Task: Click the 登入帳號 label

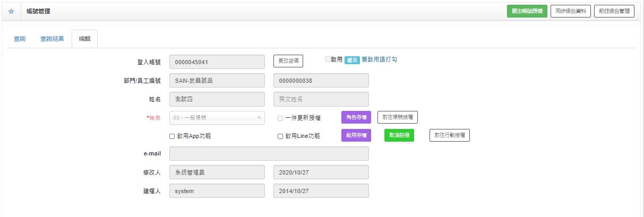Action: point(149,62)
